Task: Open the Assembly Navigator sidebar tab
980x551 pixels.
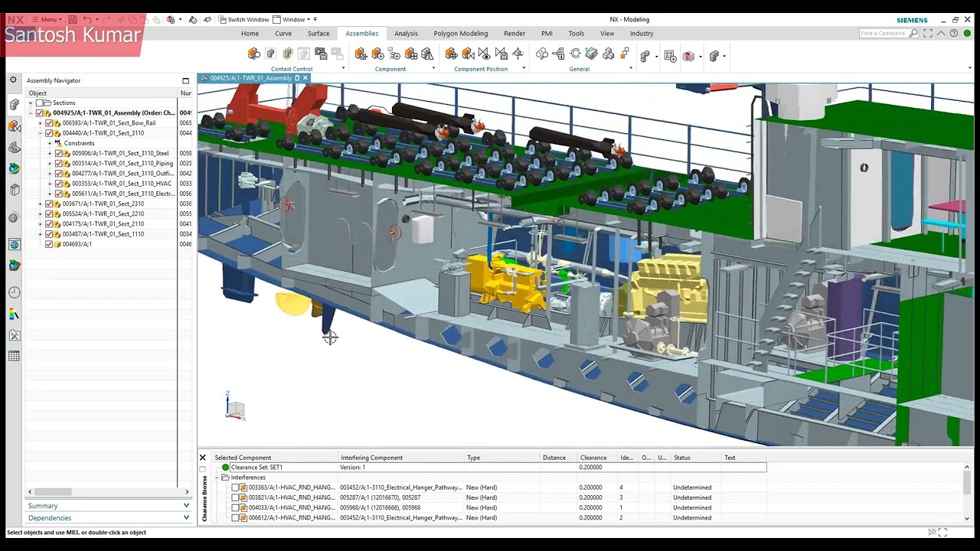Action: (14, 105)
